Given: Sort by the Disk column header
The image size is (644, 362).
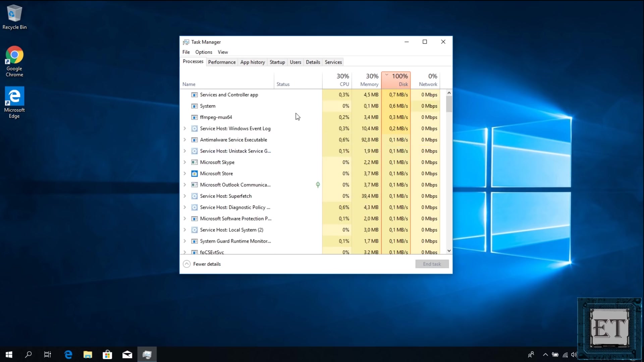Looking at the screenshot, I should (396, 80).
